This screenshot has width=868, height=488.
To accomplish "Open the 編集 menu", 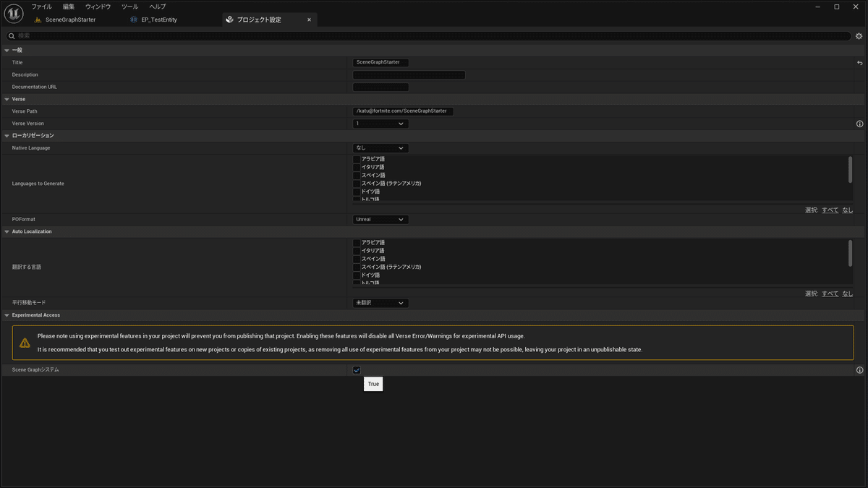I will [69, 7].
